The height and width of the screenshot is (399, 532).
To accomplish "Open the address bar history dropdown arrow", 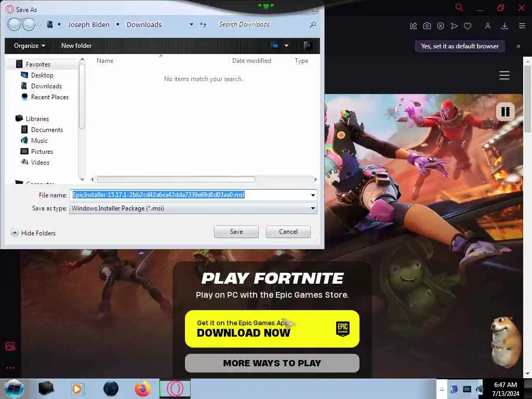I will 191,24.
